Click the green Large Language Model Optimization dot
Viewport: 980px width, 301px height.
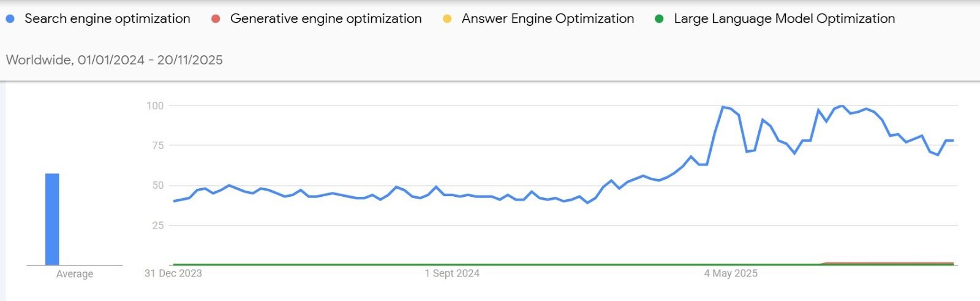point(659,19)
